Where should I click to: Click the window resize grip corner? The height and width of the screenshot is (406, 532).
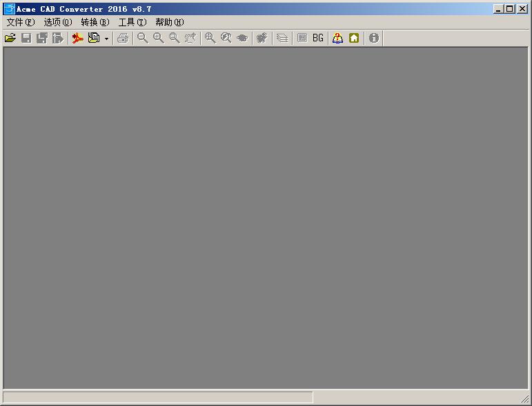[524, 398]
